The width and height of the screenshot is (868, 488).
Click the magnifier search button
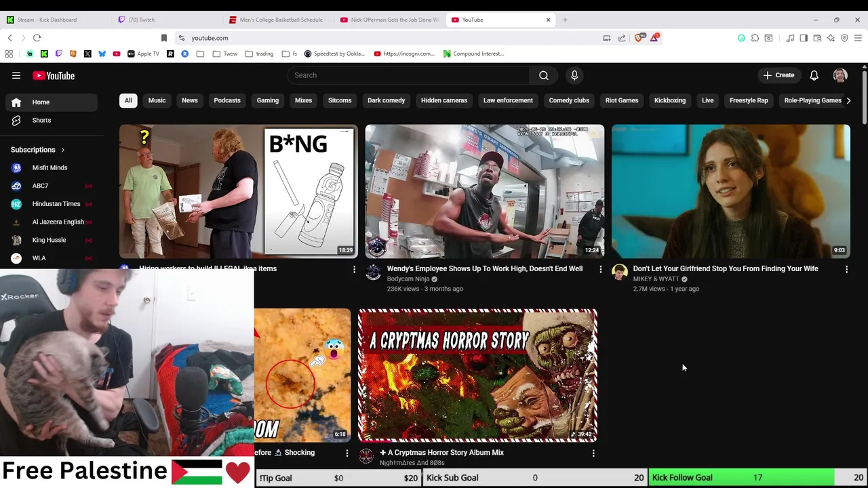[544, 75]
